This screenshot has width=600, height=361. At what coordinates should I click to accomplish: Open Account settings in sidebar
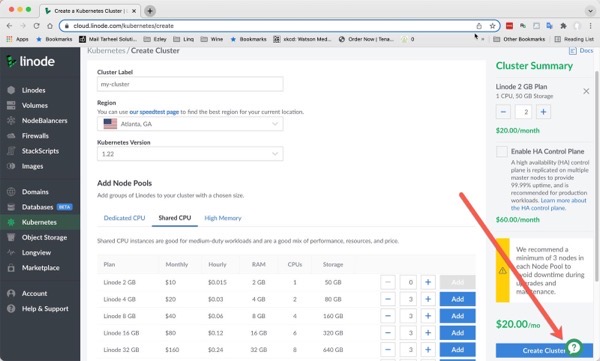coord(34,294)
